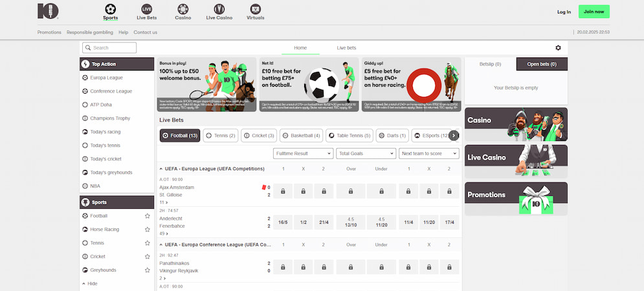Switch to the Live bets tab

point(347,48)
